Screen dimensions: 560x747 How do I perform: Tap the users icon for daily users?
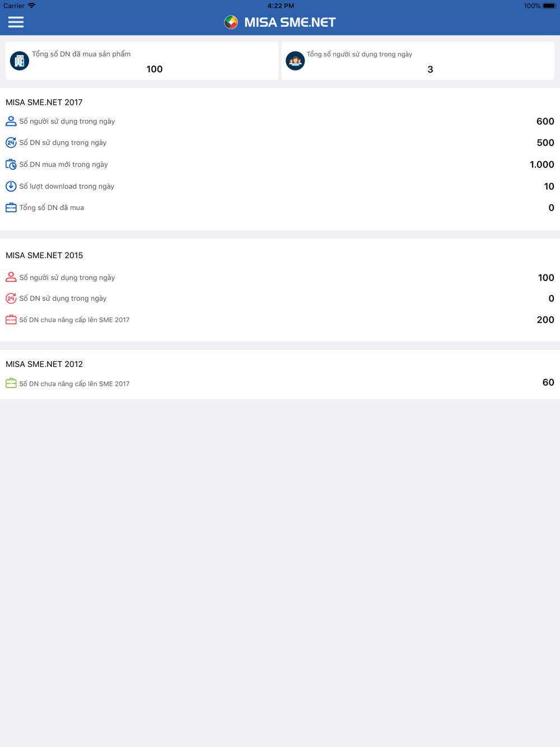(295, 60)
